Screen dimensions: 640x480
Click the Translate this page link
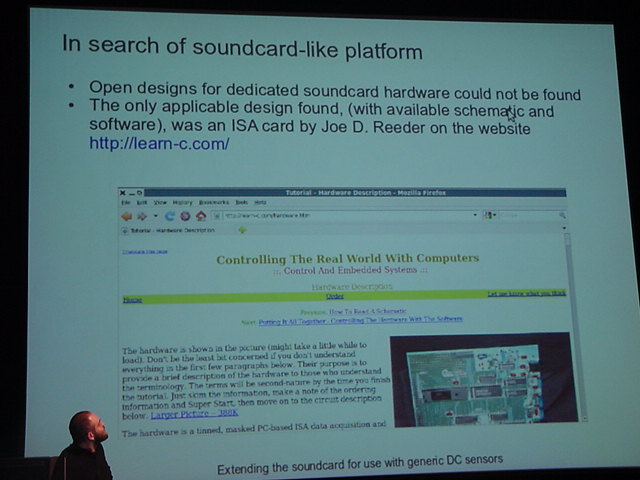point(145,251)
